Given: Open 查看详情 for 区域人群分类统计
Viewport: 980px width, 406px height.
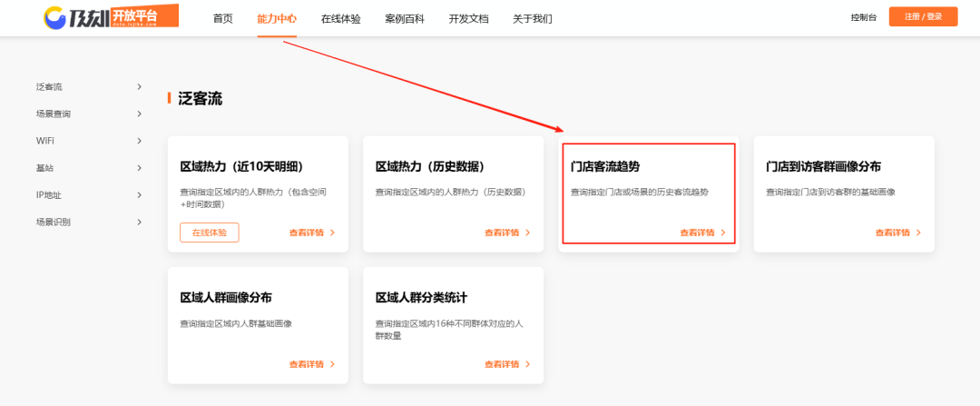Looking at the screenshot, I should 507,364.
